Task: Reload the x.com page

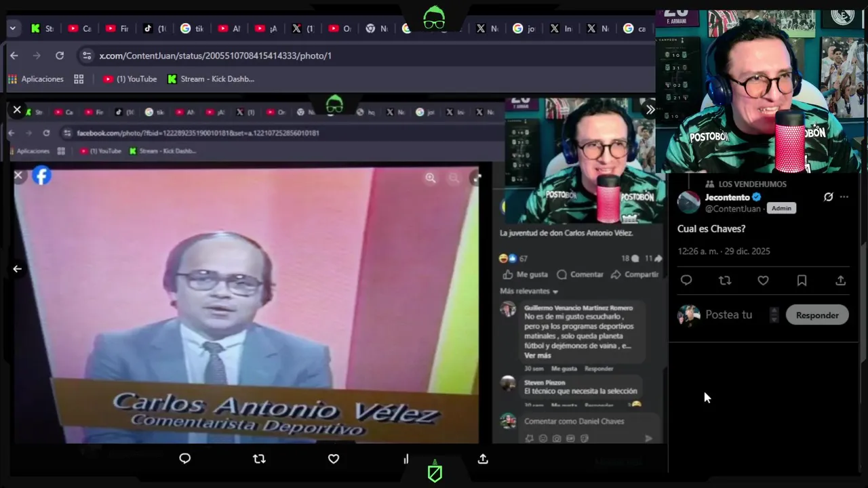Action: (x=60, y=56)
